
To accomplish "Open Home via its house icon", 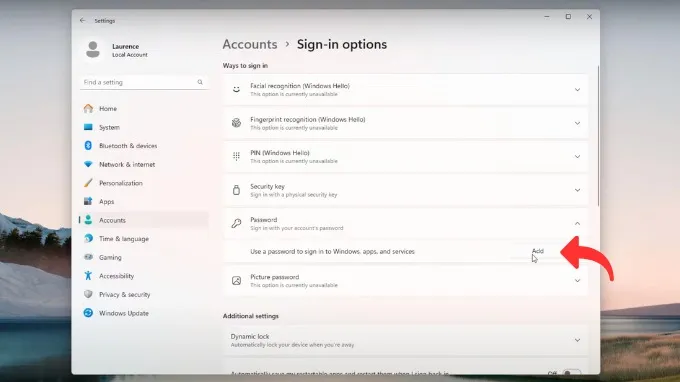I will 88,108.
